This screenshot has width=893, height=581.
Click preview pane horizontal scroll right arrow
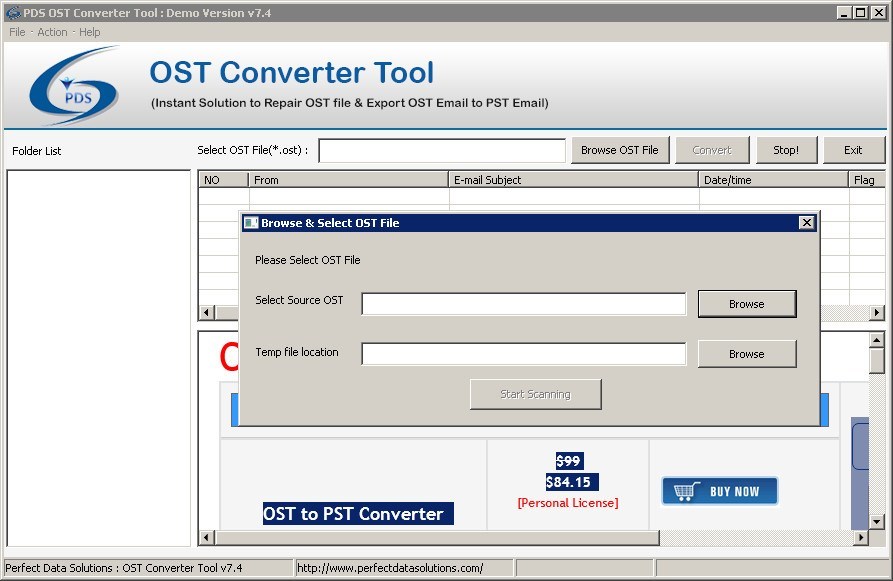[x=861, y=537]
